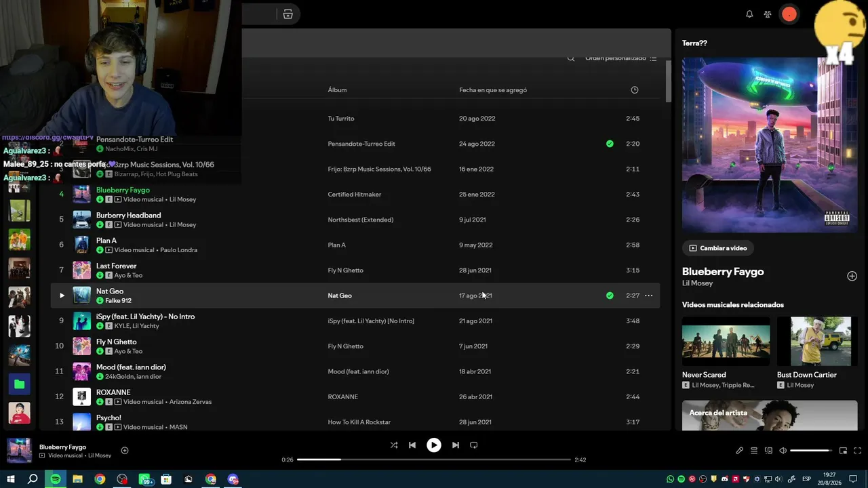The image size is (868, 488).
Task: Open the 'Fly N Ghetto' album of Last Forever
Action: click(346, 270)
